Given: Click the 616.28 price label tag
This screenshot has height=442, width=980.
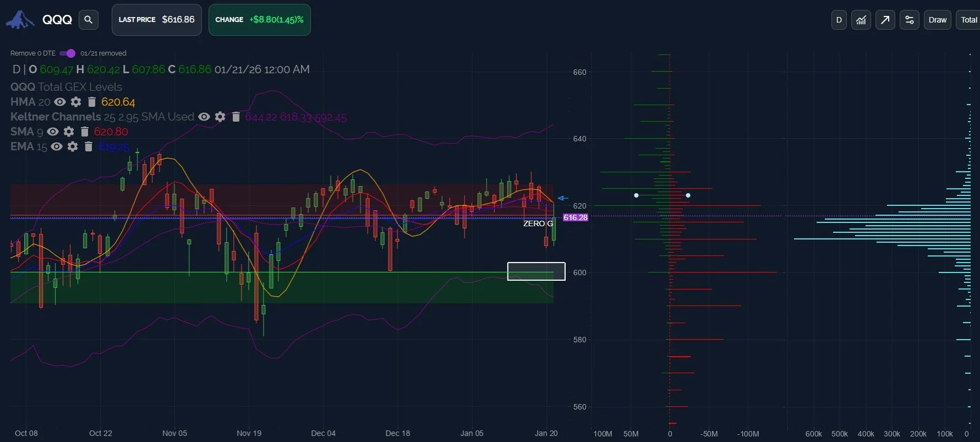Looking at the screenshot, I should (x=576, y=217).
